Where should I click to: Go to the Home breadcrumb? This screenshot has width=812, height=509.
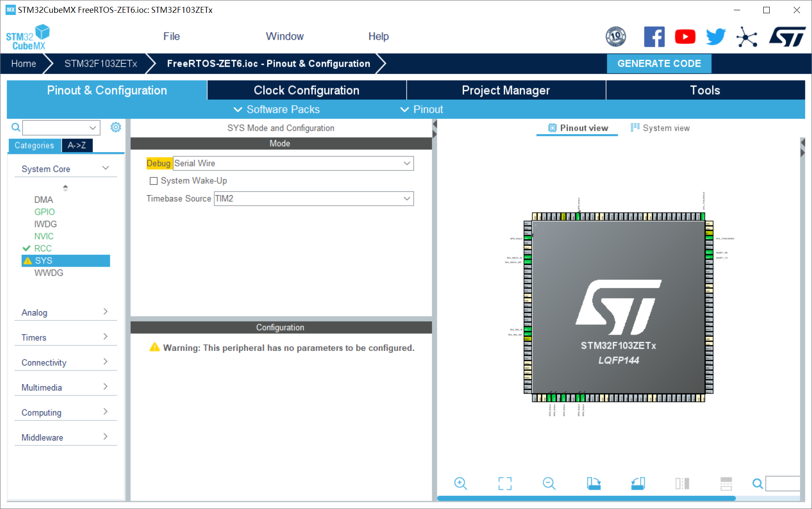coord(24,64)
